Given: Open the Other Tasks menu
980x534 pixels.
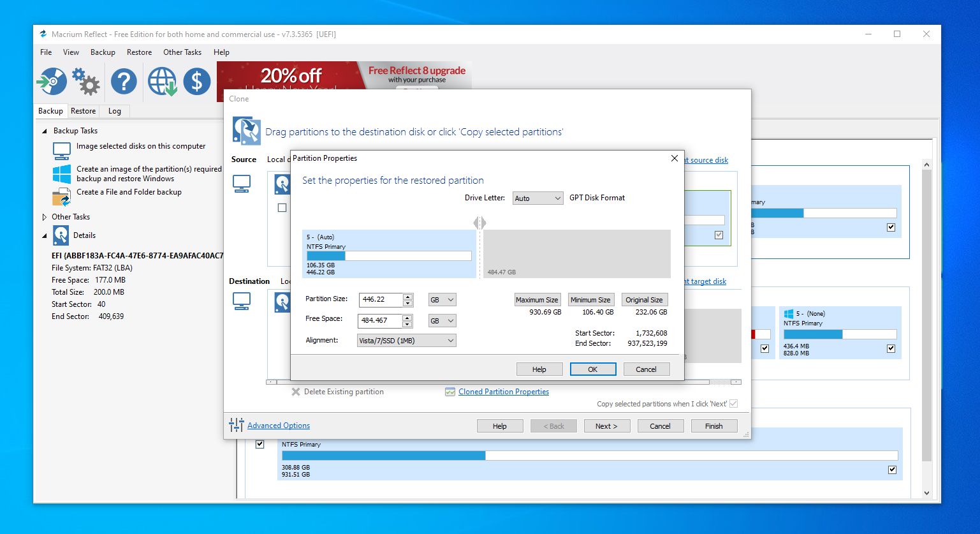Looking at the screenshot, I should pos(182,52).
